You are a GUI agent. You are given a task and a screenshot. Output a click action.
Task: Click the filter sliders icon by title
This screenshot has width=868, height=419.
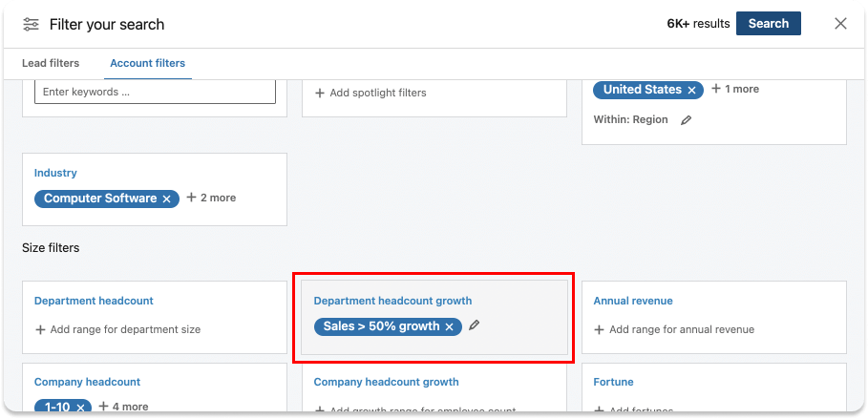32,24
